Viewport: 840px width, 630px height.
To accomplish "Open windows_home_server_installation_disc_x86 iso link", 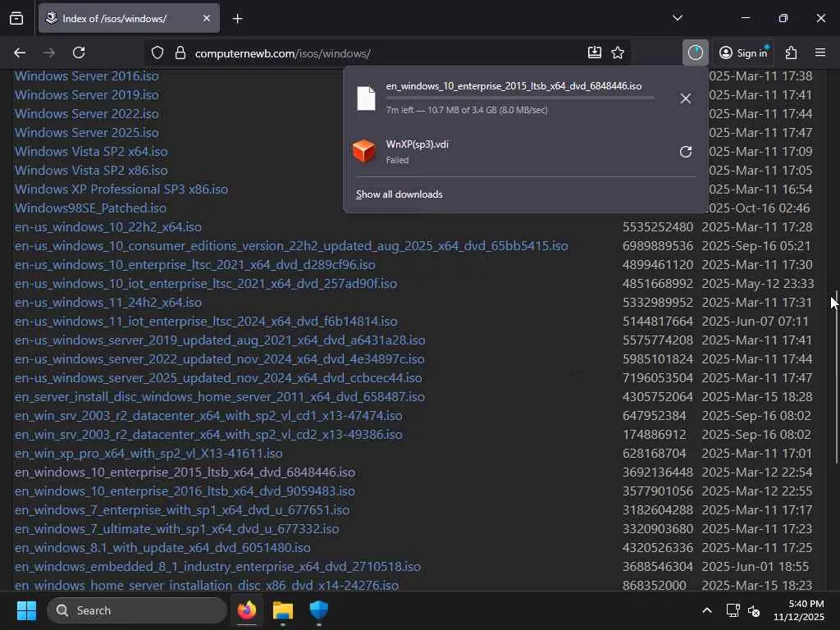I will 207,585.
